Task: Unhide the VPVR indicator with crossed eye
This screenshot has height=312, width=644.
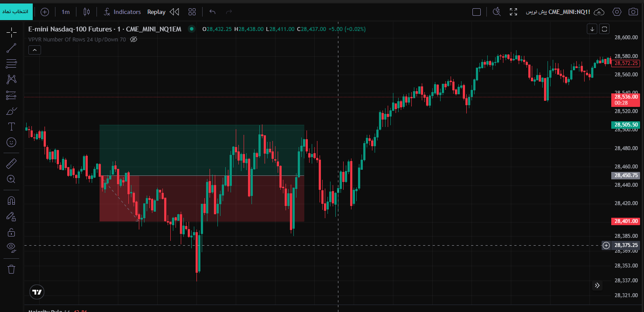Action: pyautogui.click(x=134, y=39)
